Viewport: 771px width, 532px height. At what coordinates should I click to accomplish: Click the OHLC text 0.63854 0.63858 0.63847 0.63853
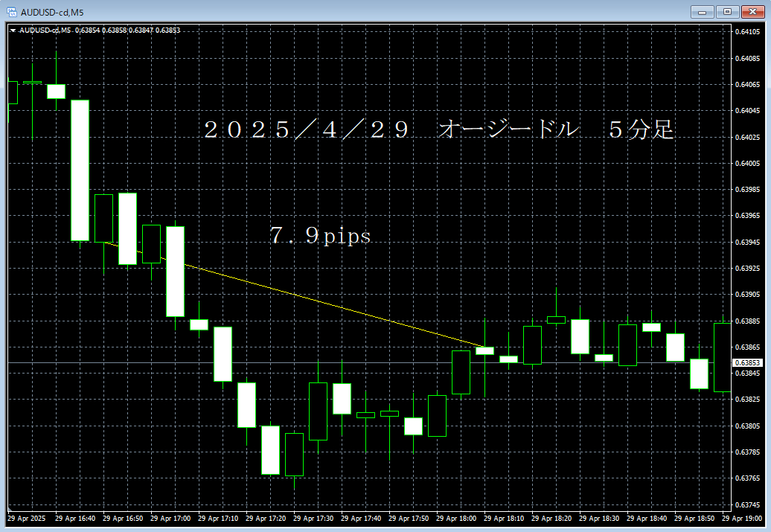(127, 31)
